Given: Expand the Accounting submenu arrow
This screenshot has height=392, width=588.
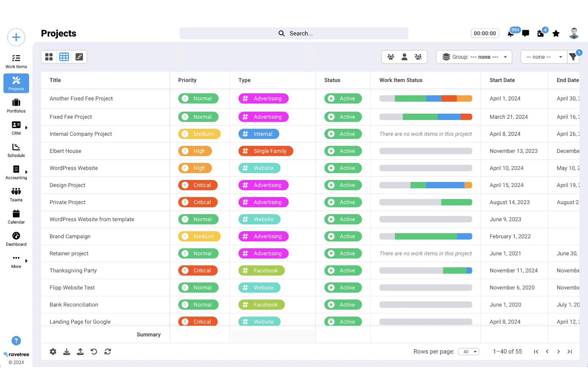Looking at the screenshot, I should [x=26, y=172].
